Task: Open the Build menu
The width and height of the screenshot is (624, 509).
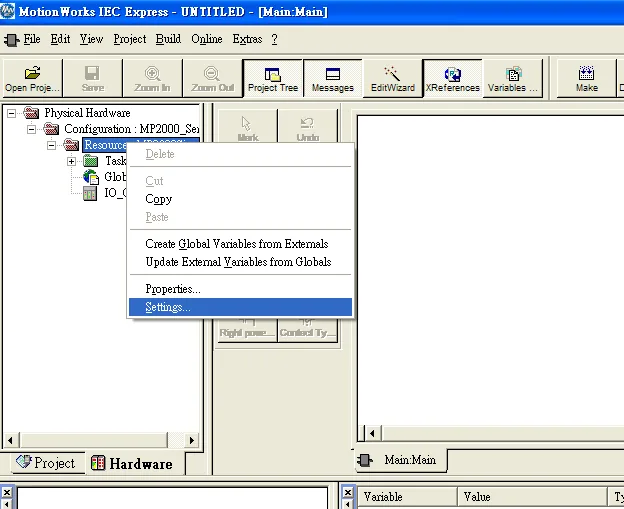Action: (168, 39)
